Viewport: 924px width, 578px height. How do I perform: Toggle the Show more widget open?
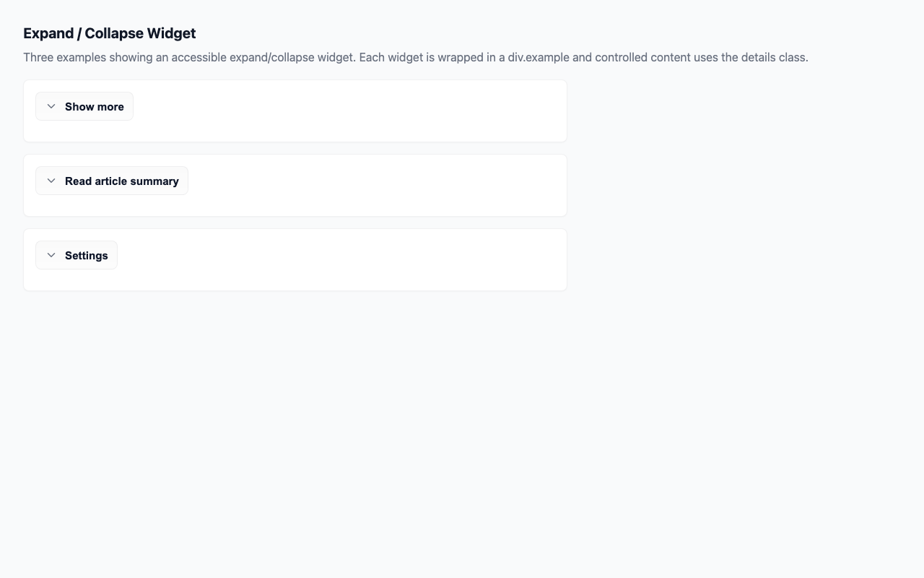point(84,106)
